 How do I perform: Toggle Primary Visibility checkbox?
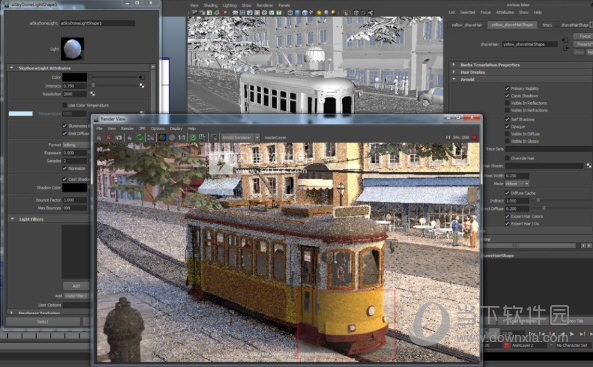point(507,89)
